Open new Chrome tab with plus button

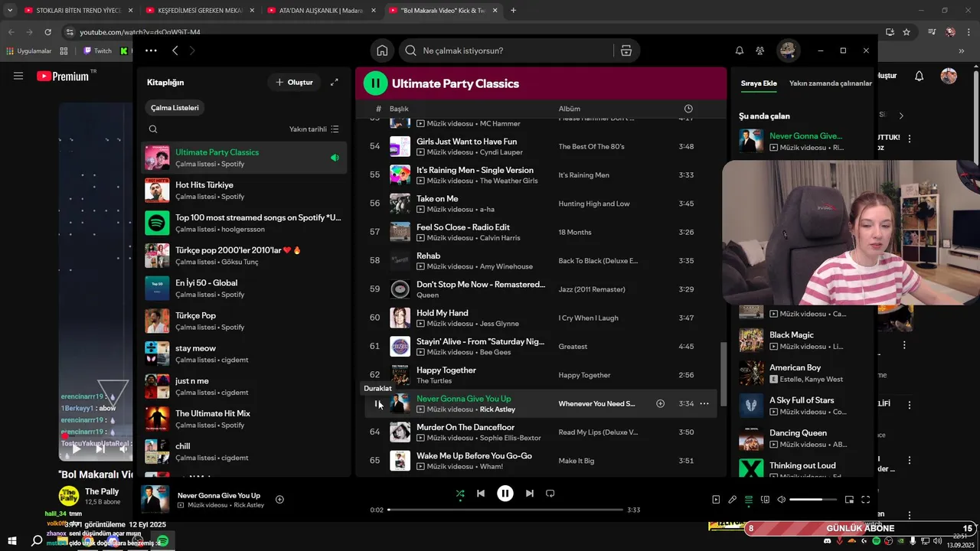click(x=513, y=11)
